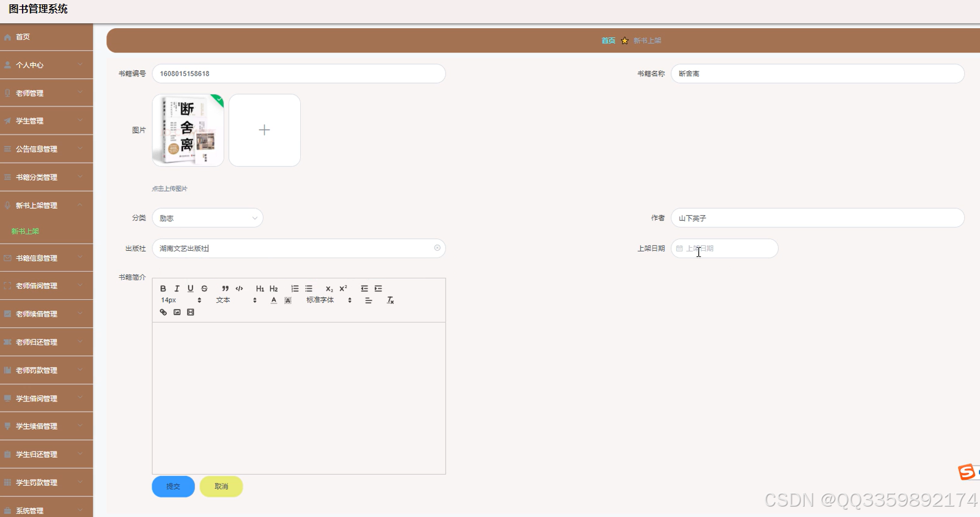Viewport: 980px width, 517px height.
Task: Insert a code block icon
Action: point(239,289)
